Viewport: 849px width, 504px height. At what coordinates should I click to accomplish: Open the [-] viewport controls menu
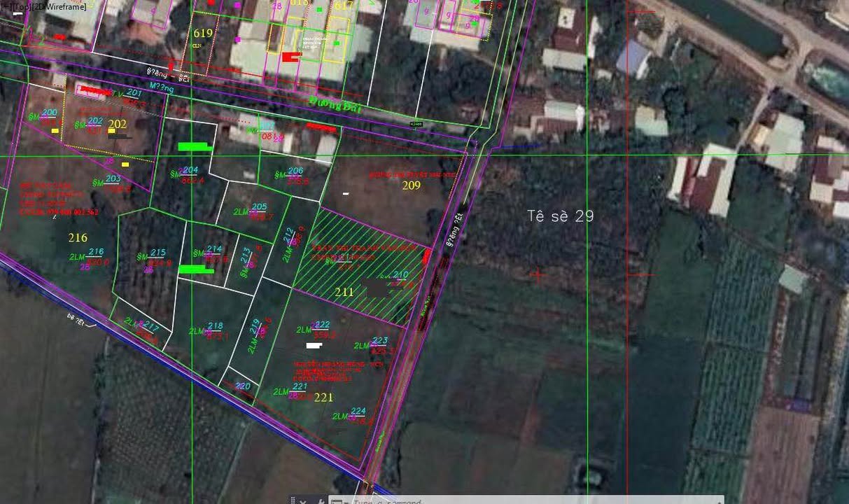6,7
